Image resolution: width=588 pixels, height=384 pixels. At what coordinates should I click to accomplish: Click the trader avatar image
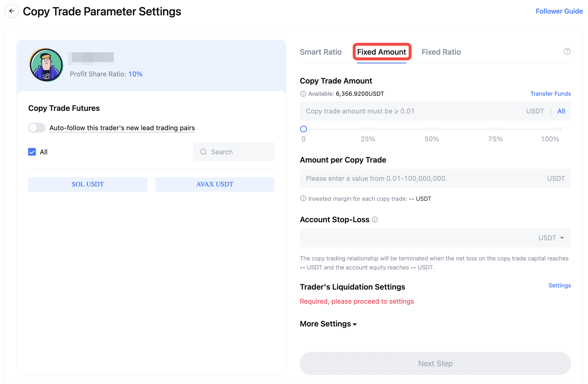tap(46, 65)
